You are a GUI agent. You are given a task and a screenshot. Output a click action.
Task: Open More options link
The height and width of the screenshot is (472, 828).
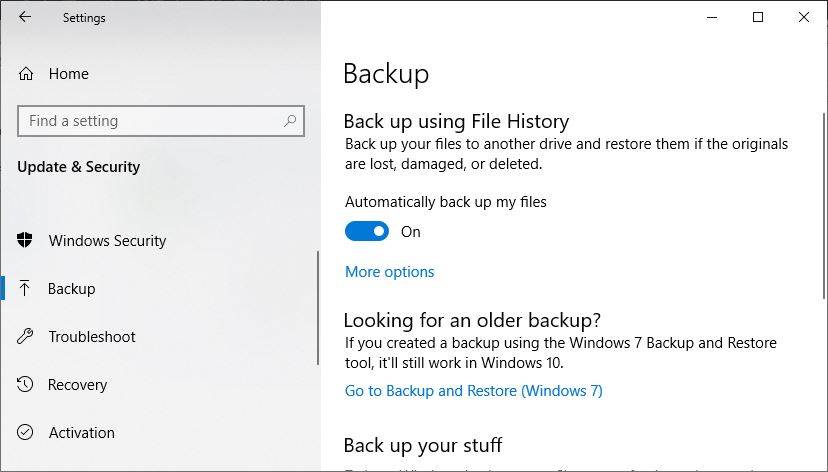pos(389,272)
